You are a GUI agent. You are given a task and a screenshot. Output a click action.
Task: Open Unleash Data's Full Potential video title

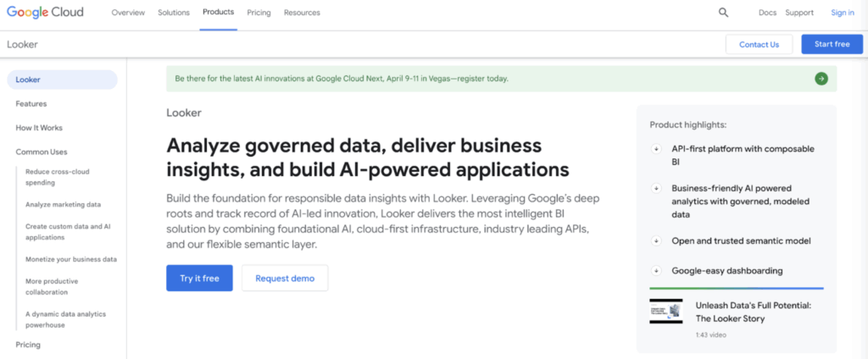(754, 312)
